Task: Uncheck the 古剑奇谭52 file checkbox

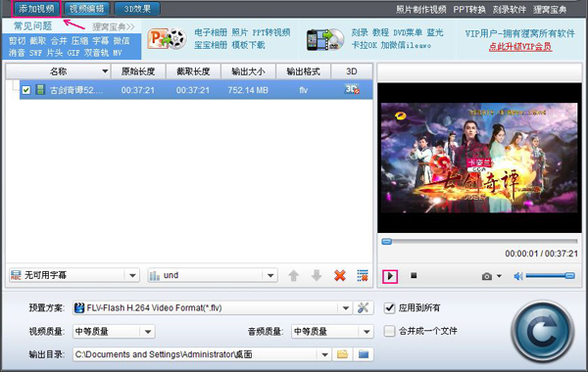Action: [x=25, y=90]
